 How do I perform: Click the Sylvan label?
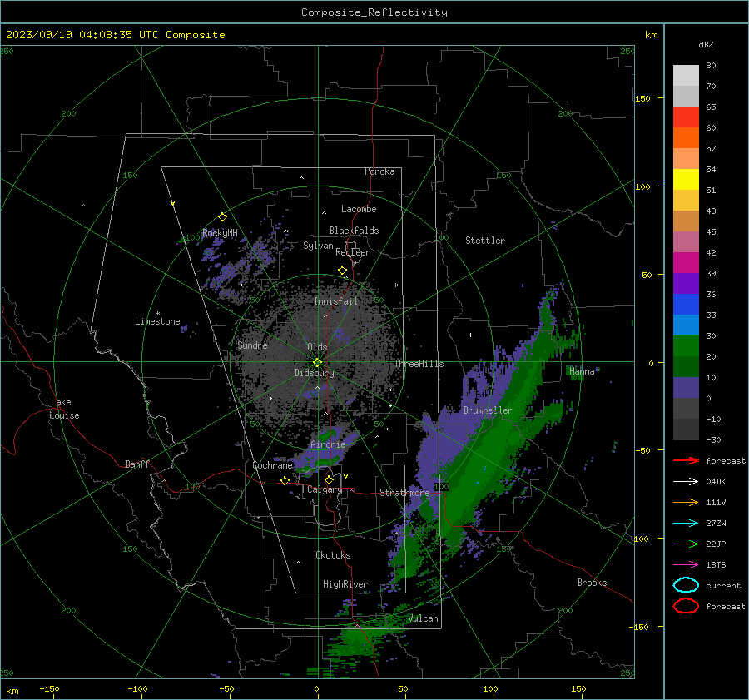[318, 246]
